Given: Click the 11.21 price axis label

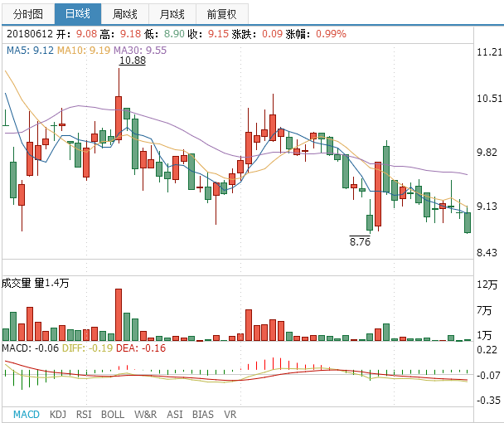Looking at the screenshot, I should 489,52.
